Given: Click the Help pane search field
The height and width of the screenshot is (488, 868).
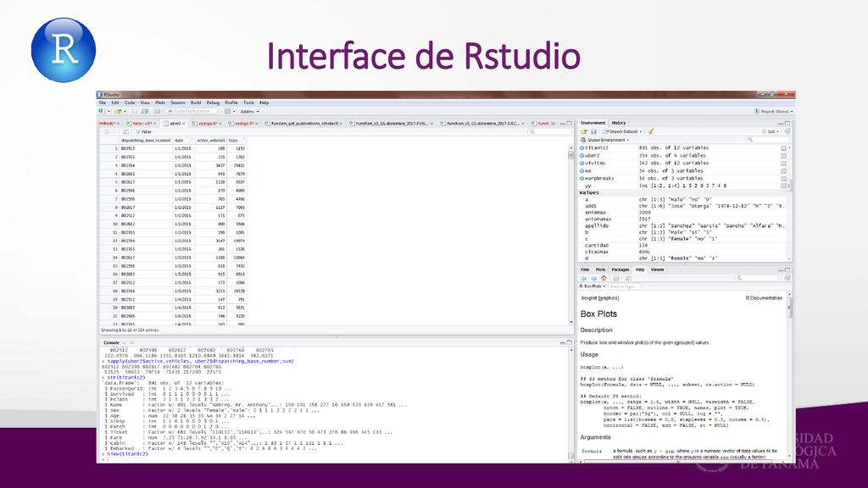Looking at the screenshot, I should (757, 278).
